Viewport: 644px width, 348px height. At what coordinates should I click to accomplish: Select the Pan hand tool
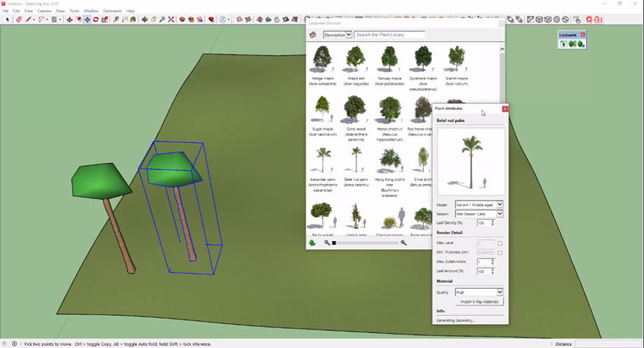[x=154, y=19]
